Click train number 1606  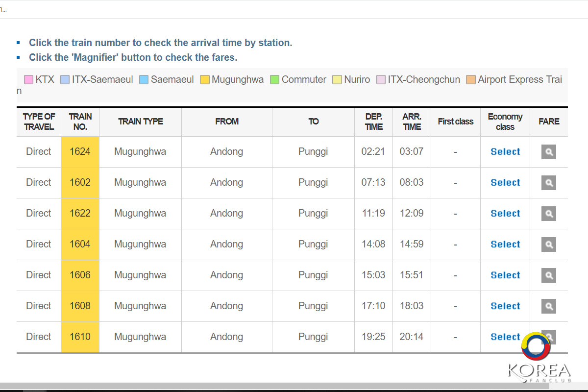[80, 275]
